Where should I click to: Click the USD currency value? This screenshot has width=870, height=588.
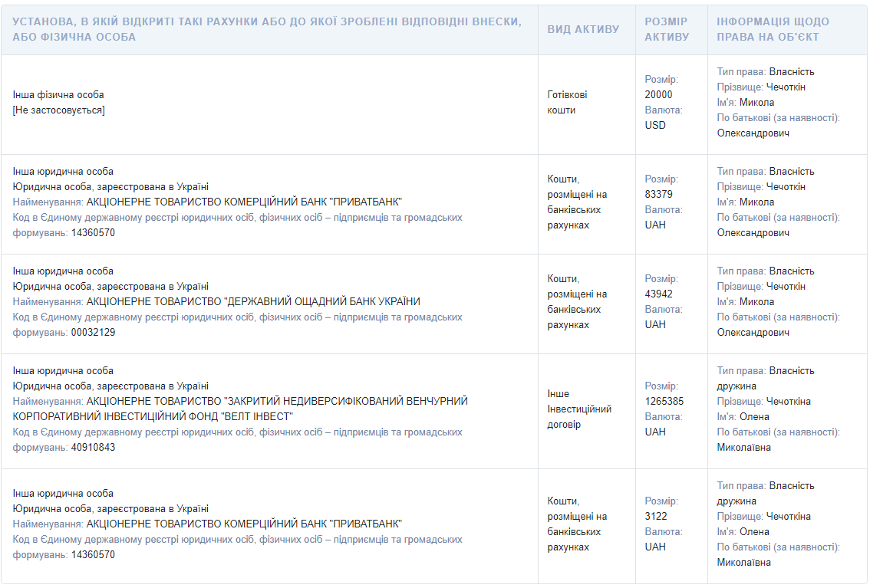click(655, 126)
